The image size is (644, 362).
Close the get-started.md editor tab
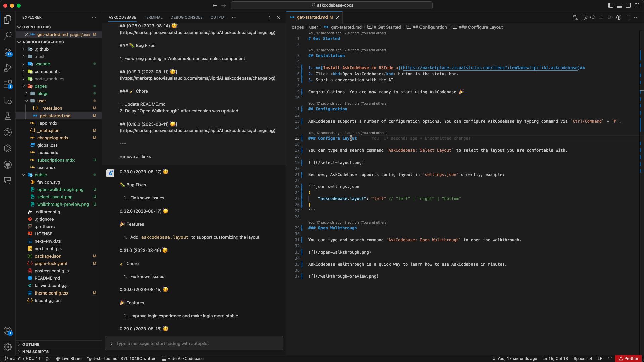pos(338,17)
